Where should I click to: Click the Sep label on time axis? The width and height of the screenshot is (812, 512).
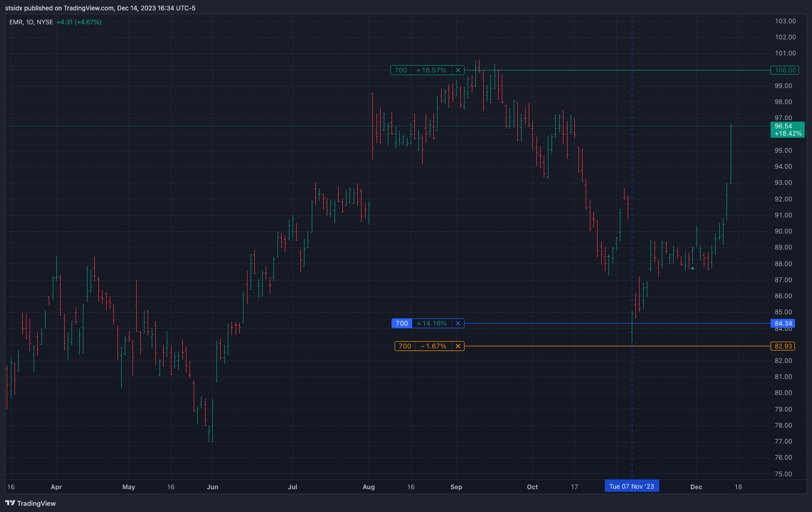(x=456, y=487)
